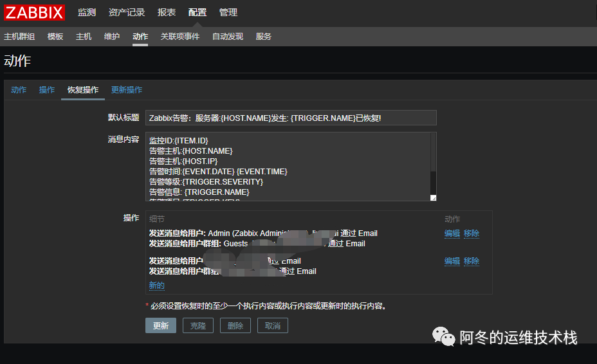Go to 维护 submenu
The image size is (597, 364).
112,37
